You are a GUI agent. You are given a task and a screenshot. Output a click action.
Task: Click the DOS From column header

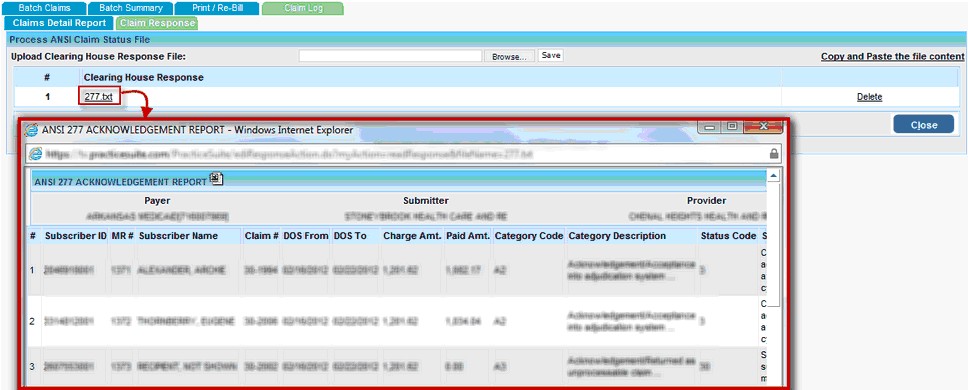click(x=306, y=236)
